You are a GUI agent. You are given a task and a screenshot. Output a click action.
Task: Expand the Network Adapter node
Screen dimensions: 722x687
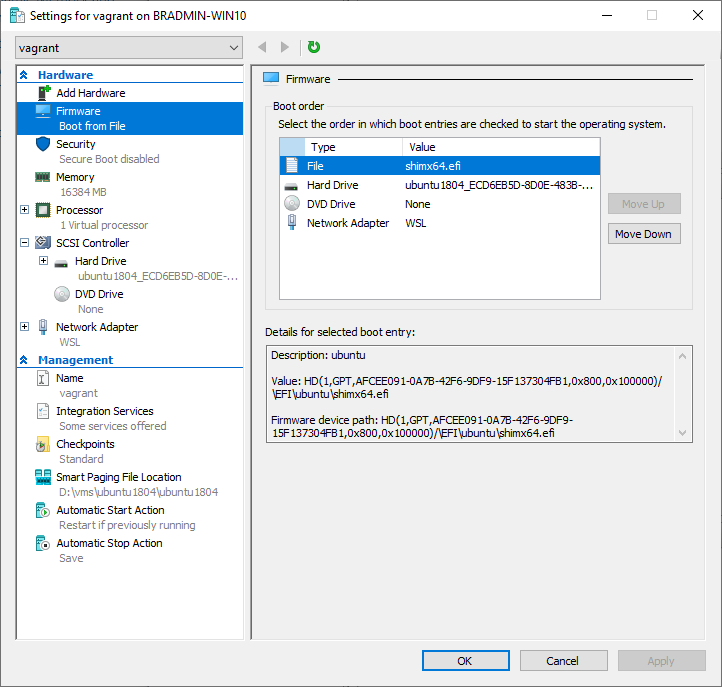coord(25,327)
